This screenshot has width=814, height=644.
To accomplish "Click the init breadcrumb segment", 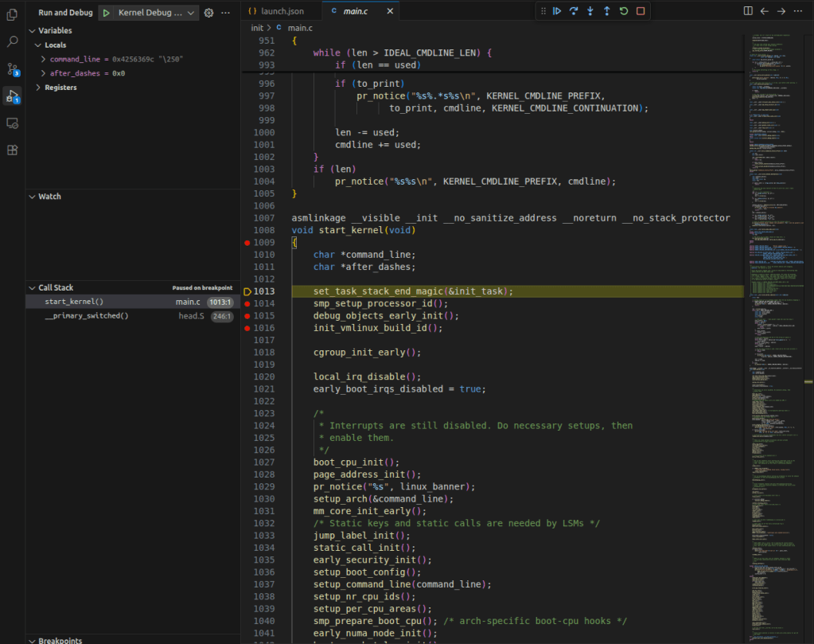I will (x=257, y=28).
